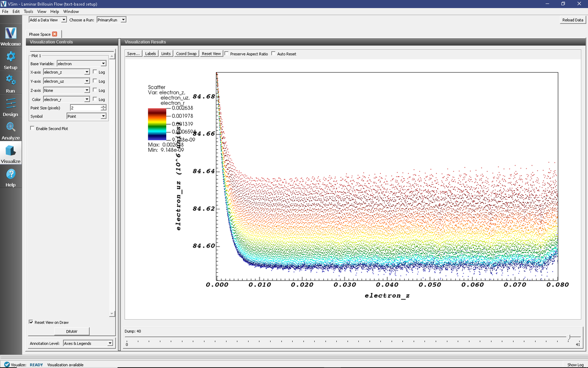Open the Setup gear icon
Image resolution: width=588 pixels, height=368 pixels.
coord(11,57)
